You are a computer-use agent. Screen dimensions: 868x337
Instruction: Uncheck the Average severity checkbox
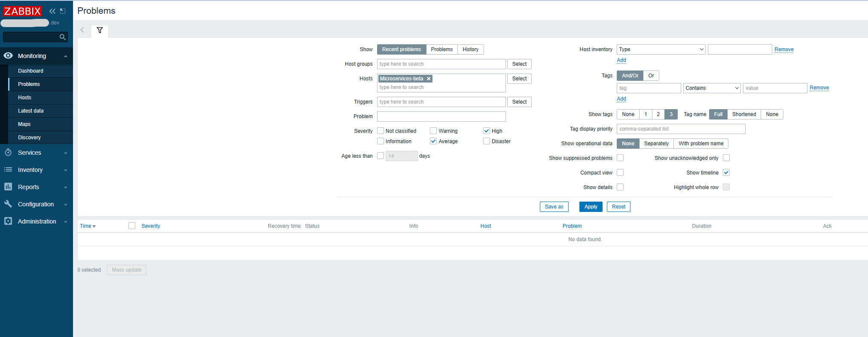pyautogui.click(x=433, y=141)
